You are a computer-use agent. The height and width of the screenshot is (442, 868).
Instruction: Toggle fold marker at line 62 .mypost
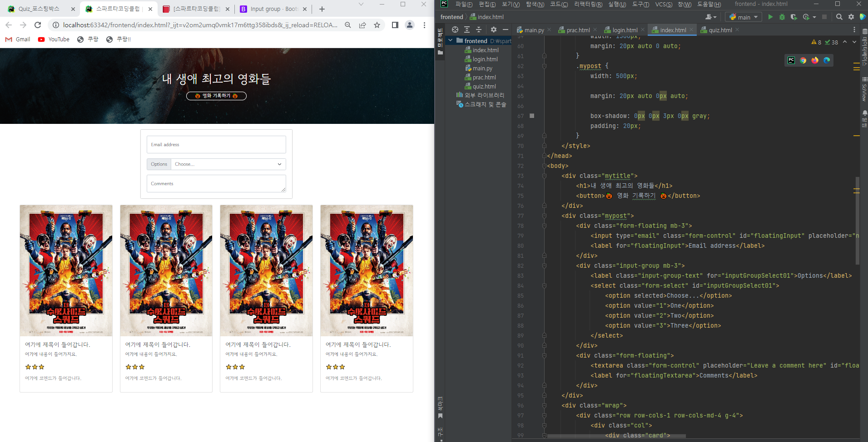point(544,66)
